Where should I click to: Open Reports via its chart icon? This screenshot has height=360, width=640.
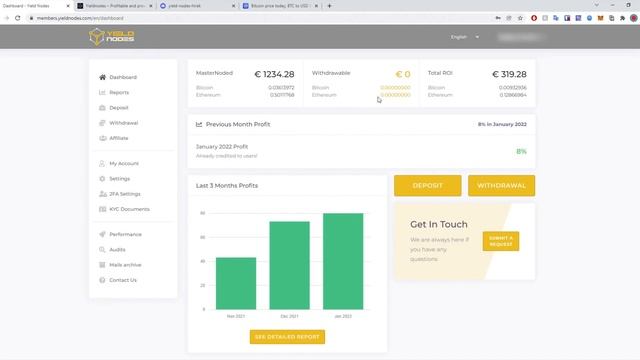tap(102, 92)
